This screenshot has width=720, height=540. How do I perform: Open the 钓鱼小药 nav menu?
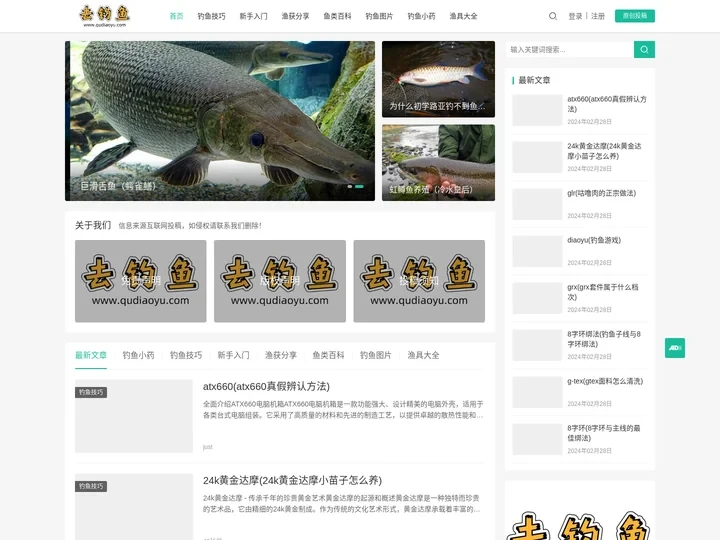tap(422, 16)
